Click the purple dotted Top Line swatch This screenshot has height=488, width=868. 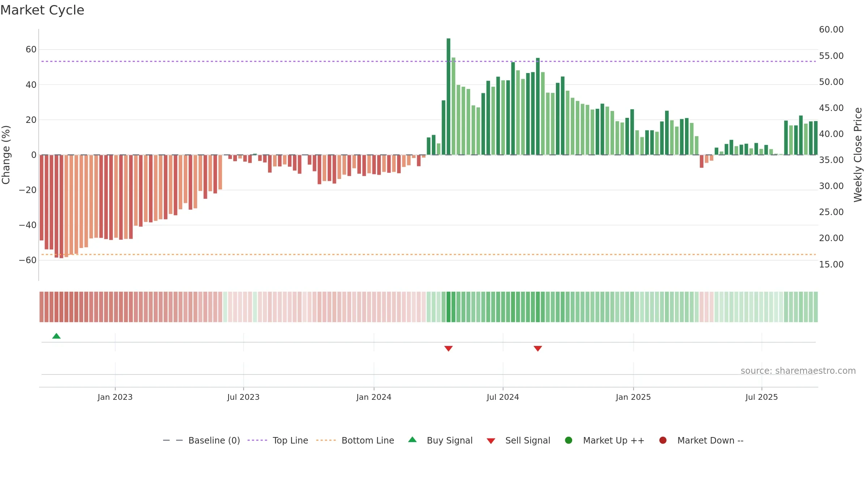(x=257, y=440)
